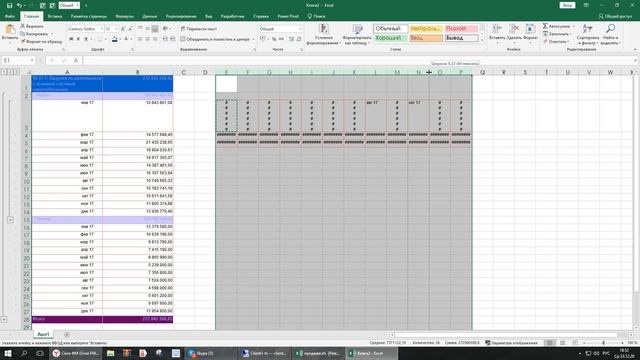Activate Формат по образцу format painter

tap(42, 41)
